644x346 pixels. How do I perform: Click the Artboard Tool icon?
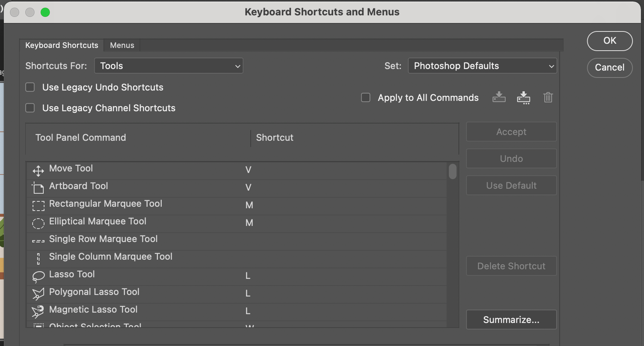pos(38,188)
